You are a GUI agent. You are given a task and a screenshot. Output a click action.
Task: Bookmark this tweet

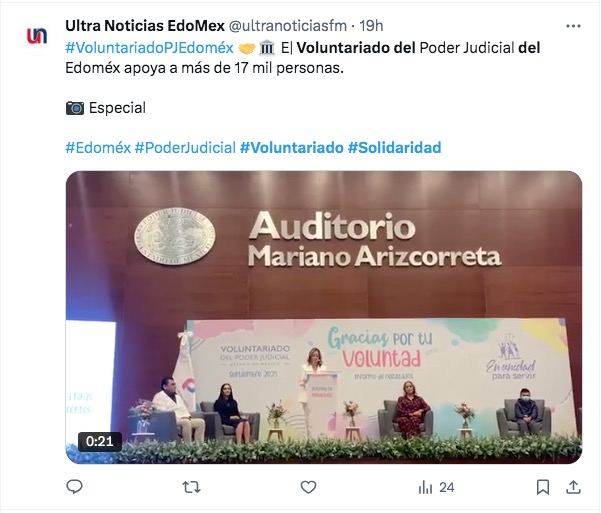[543, 487]
